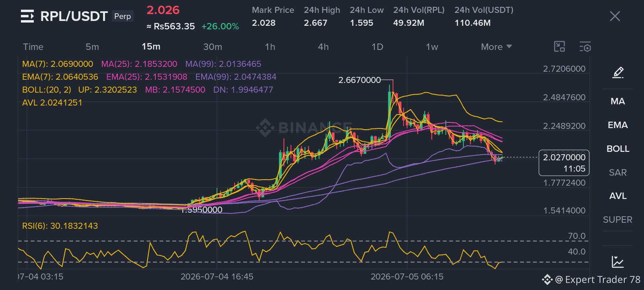Click the RSI(6): 30.1832143 legend
Screen dimensions: 644x290
tap(60, 226)
